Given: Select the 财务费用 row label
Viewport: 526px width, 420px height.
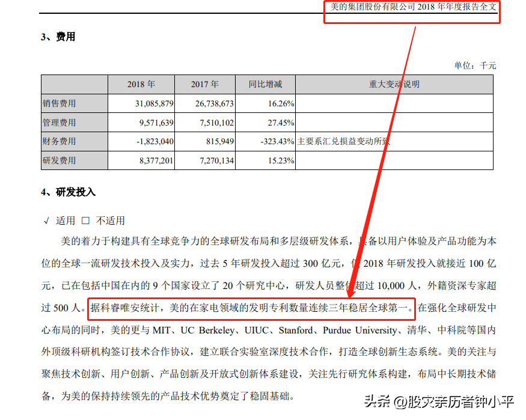Looking at the screenshot, I should tap(60, 142).
